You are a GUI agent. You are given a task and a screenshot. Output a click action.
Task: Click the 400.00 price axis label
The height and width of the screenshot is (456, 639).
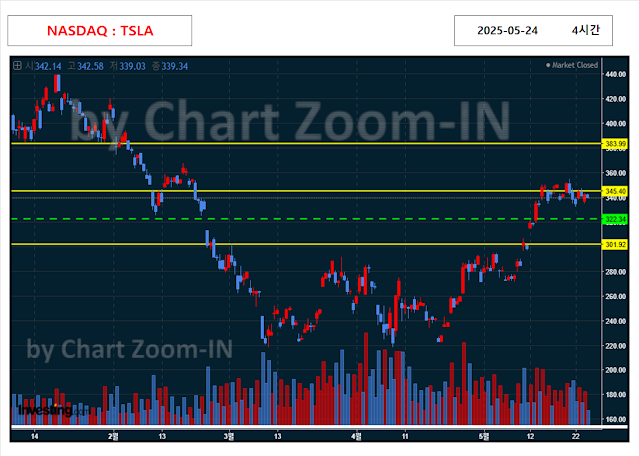click(x=616, y=123)
